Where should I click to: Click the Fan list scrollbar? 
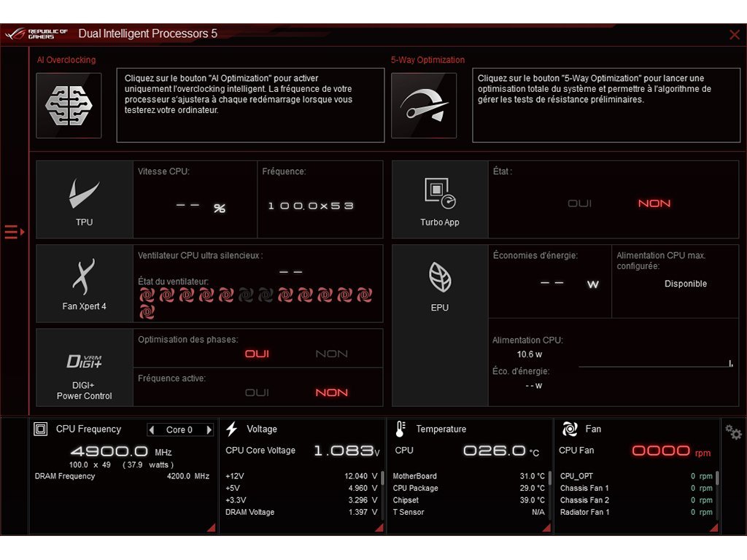click(717, 478)
